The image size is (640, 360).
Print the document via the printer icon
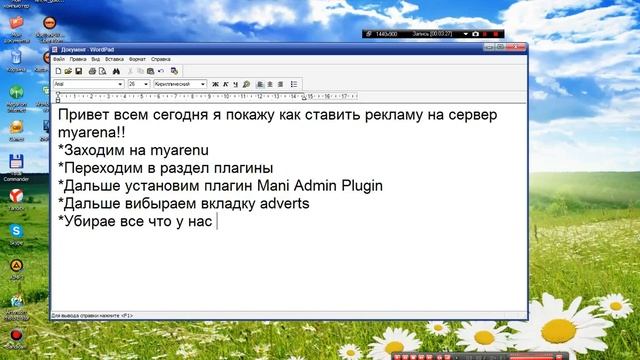[92, 71]
